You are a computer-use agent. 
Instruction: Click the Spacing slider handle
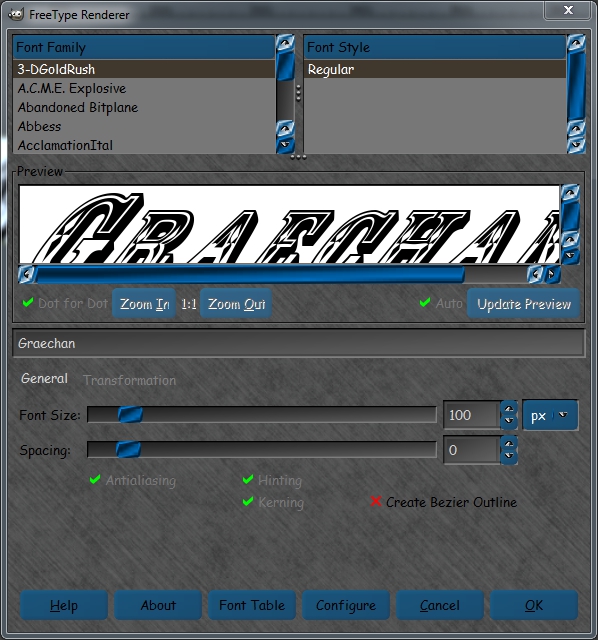pos(129,450)
